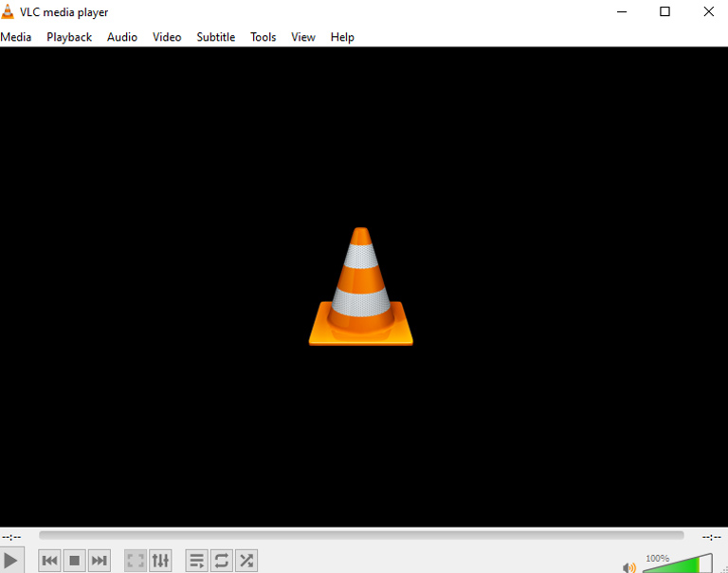The width and height of the screenshot is (728, 573).
Task: Start playback with the Play button
Action: tap(10, 561)
